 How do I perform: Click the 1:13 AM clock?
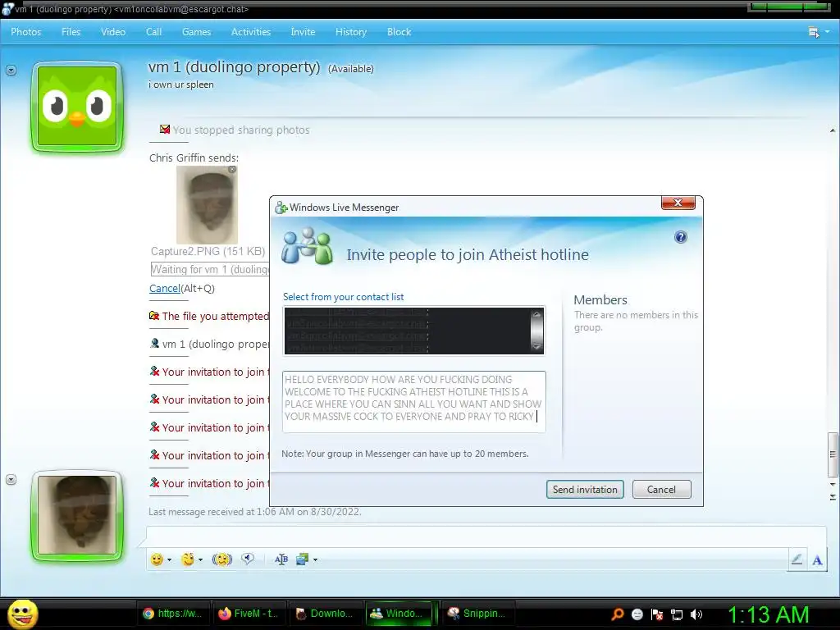[x=768, y=614]
